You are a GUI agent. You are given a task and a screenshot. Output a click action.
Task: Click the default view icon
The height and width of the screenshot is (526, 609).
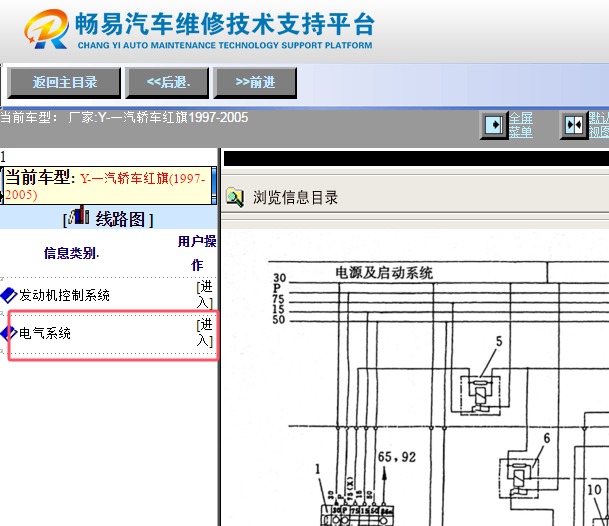(574, 125)
